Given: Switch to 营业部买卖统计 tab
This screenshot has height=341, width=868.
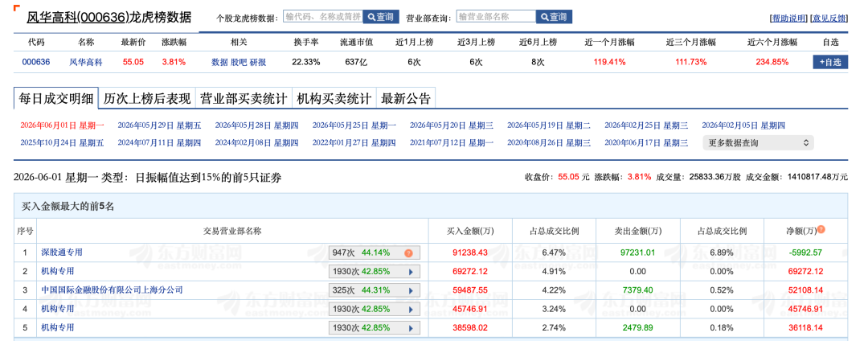Looking at the screenshot, I should click(244, 99).
